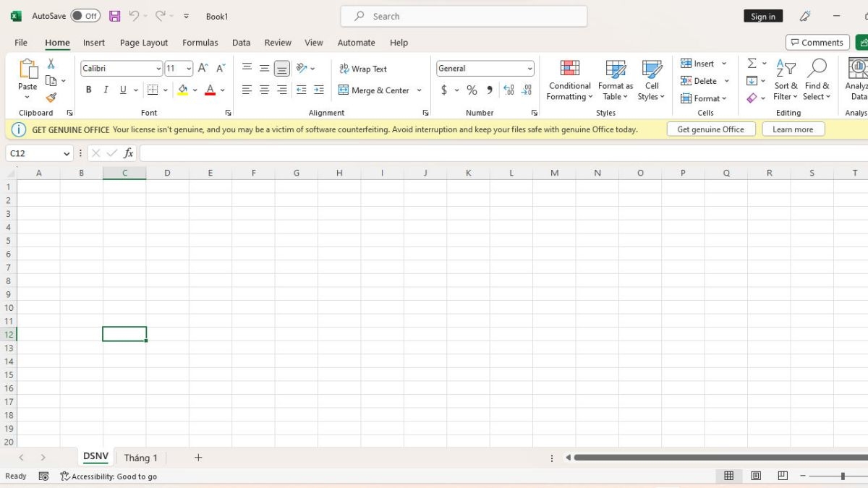
Task: Apply Italic formatting
Action: click(106, 90)
